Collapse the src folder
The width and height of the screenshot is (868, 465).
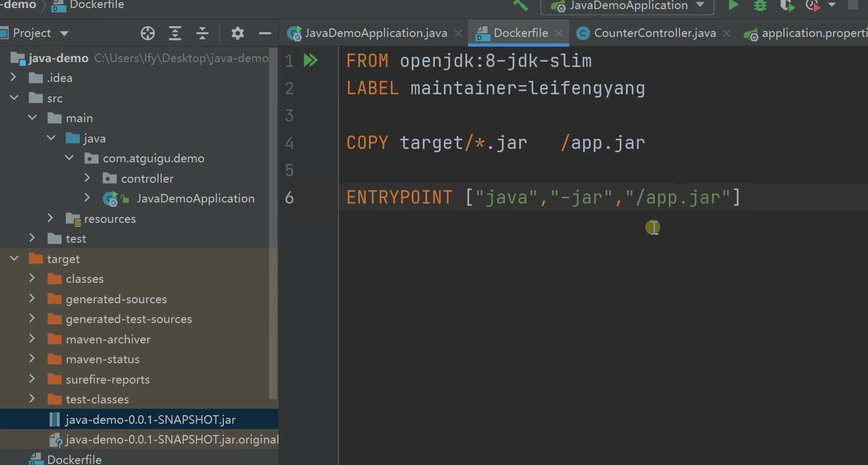click(x=14, y=97)
